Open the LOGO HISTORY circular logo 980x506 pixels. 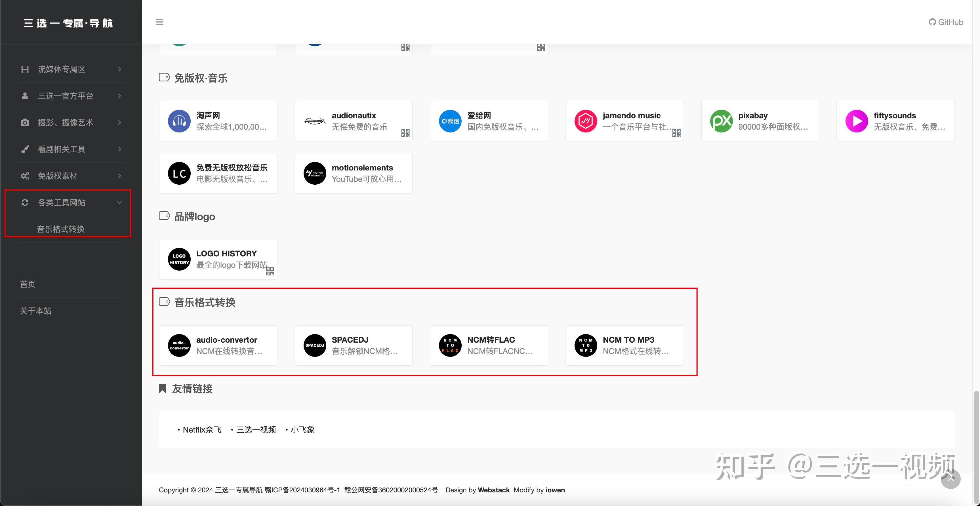pos(179,259)
